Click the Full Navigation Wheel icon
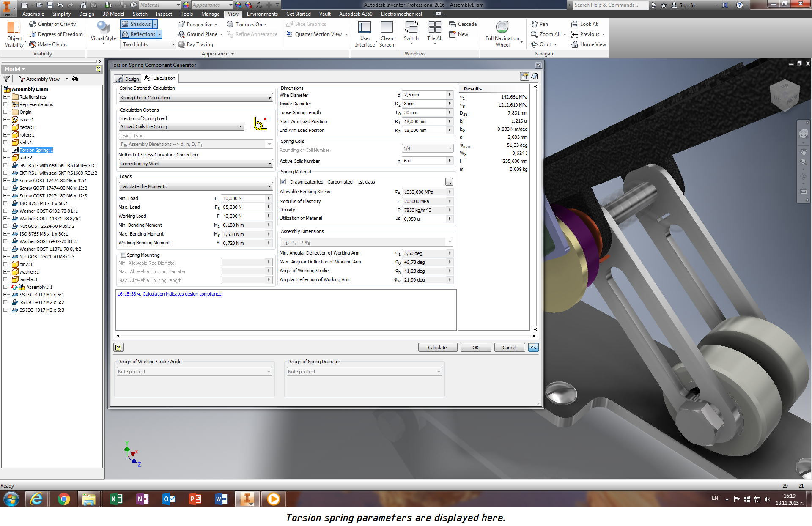The height and width of the screenshot is (526, 812). (502, 27)
